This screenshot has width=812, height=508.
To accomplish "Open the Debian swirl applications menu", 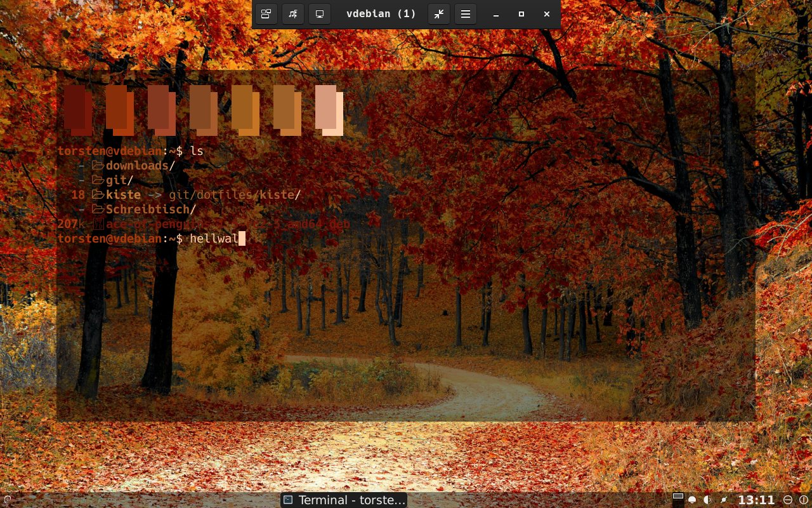I will tap(7, 500).
